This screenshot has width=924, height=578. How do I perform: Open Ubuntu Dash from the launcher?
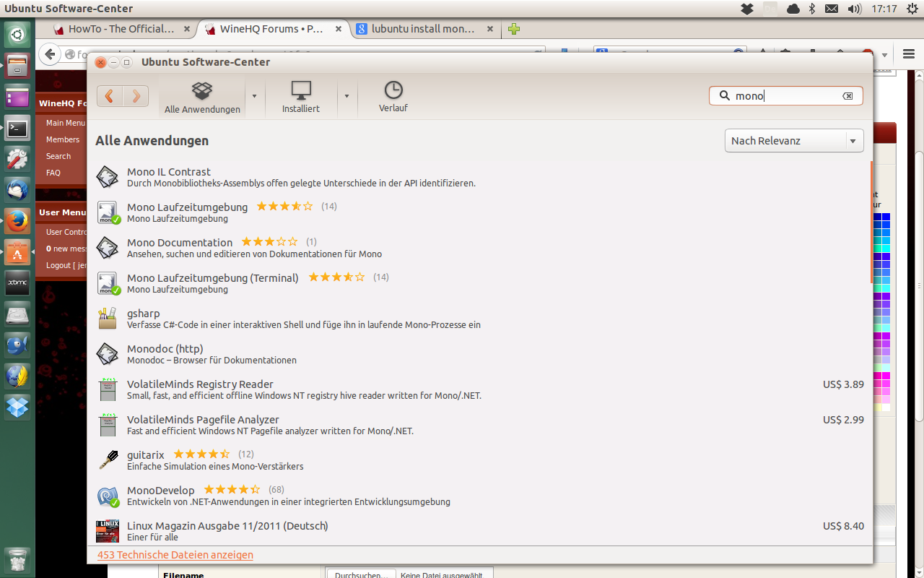[x=17, y=34]
